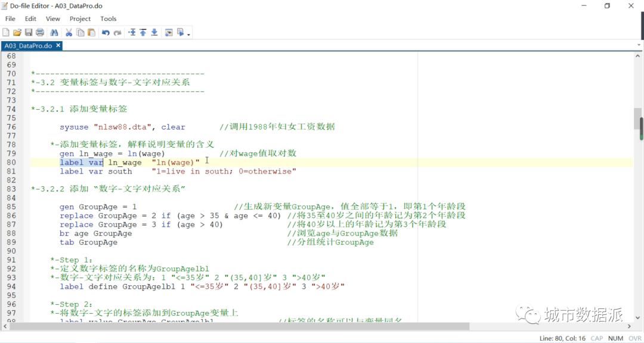The width and height of the screenshot is (644, 343).
Task: Click the vertical scrollbar down arrow
Action: [637, 317]
